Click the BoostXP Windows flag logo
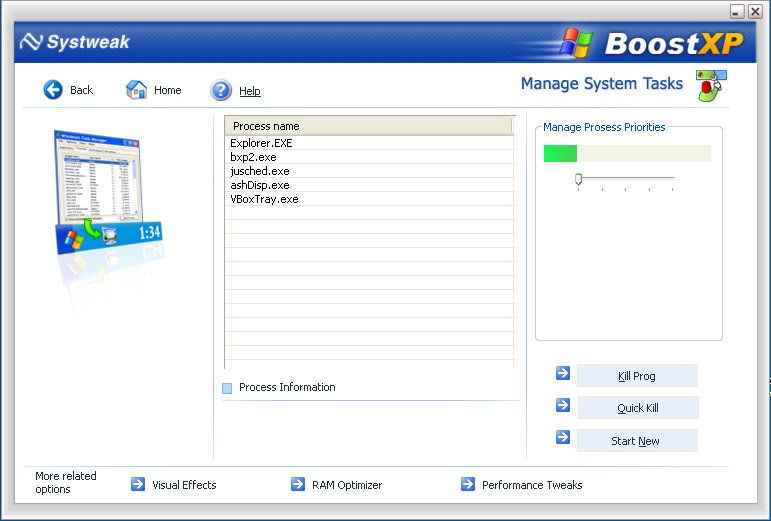771x521 pixels. pyautogui.click(x=576, y=44)
